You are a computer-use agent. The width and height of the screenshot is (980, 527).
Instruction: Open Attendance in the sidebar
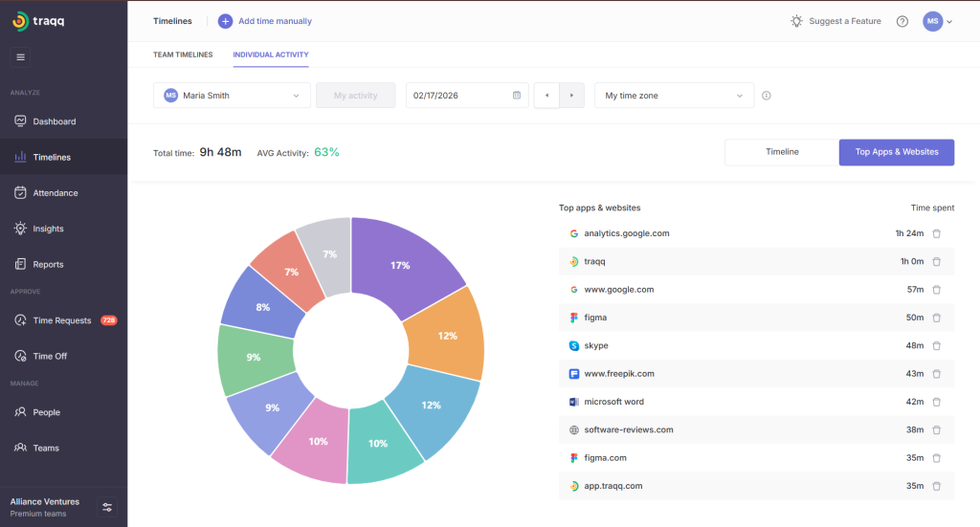click(55, 193)
